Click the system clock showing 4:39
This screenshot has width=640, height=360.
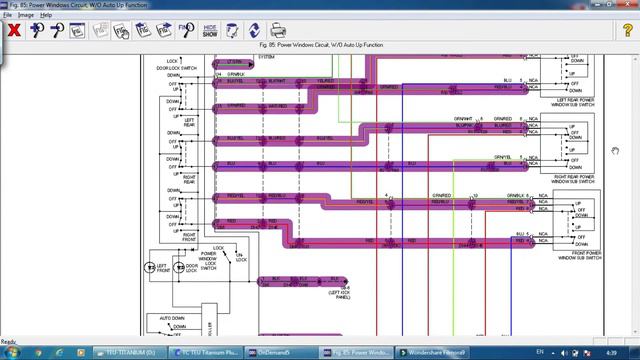click(611, 353)
